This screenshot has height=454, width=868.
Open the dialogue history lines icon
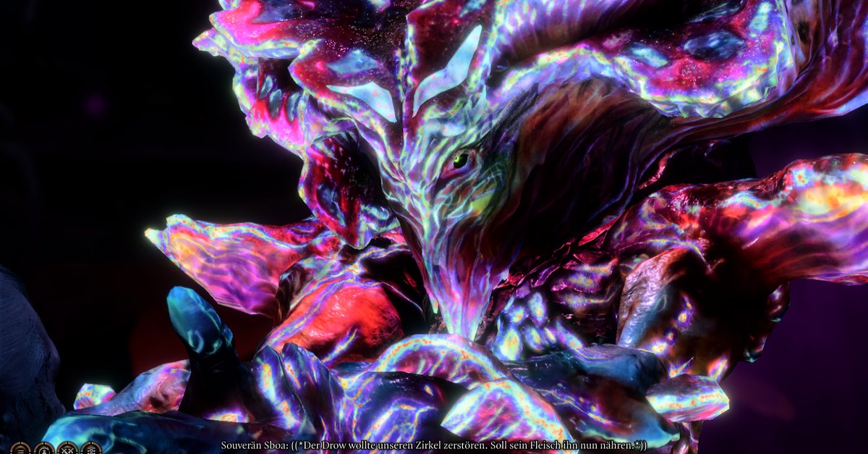(x=20, y=449)
